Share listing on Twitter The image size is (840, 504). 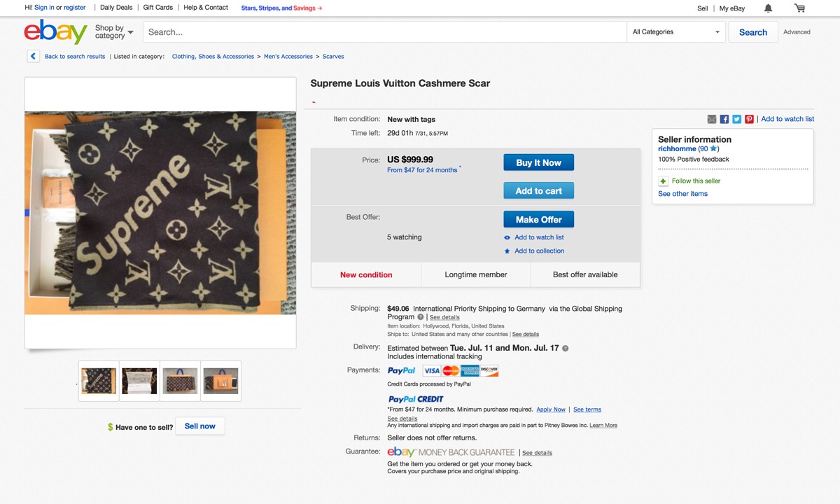click(736, 119)
